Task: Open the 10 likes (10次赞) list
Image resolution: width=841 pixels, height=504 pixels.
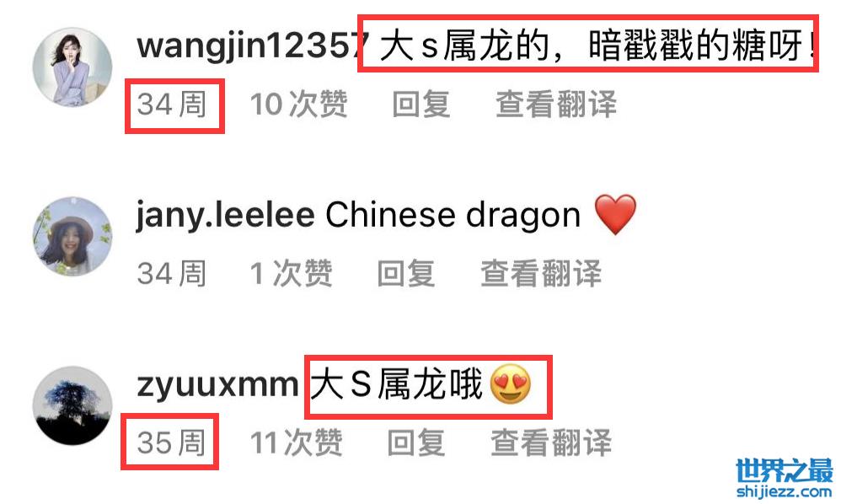Action: [299, 104]
